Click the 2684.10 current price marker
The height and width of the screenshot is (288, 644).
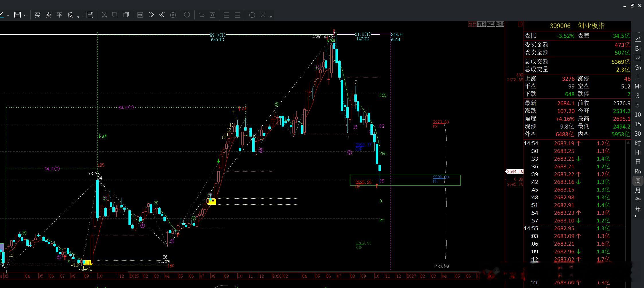tap(515, 171)
